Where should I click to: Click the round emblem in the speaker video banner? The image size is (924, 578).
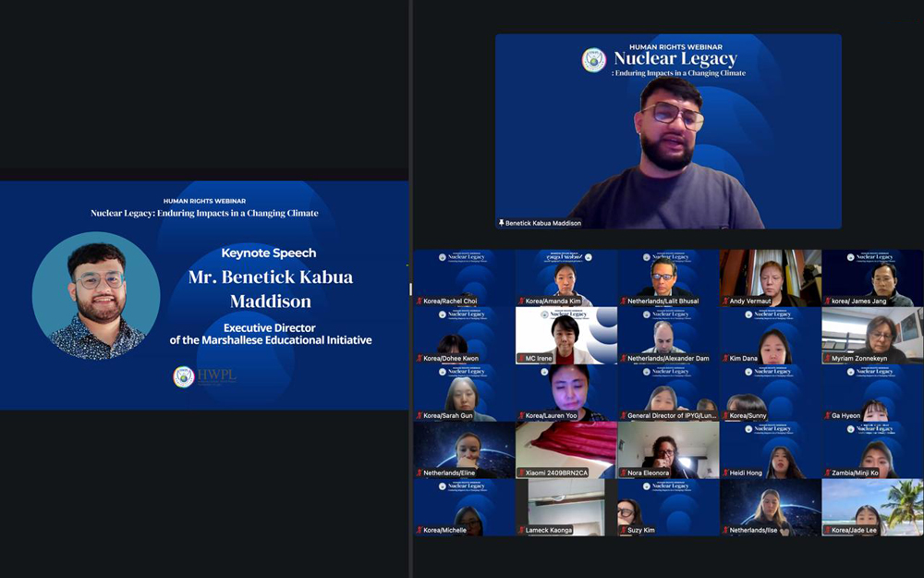point(593,60)
